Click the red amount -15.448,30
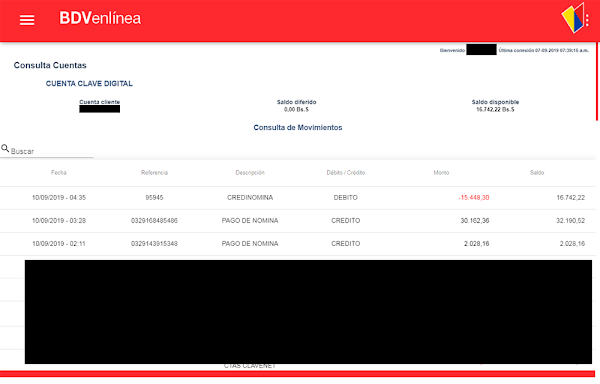The width and height of the screenshot is (600, 384). (474, 198)
